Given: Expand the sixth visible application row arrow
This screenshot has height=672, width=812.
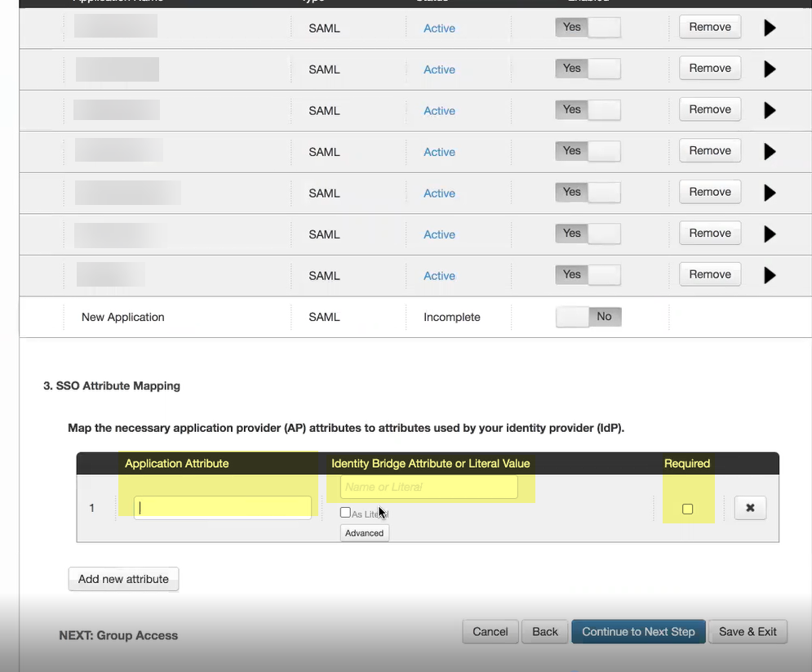Looking at the screenshot, I should pyautogui.click(x=770, y=234).
